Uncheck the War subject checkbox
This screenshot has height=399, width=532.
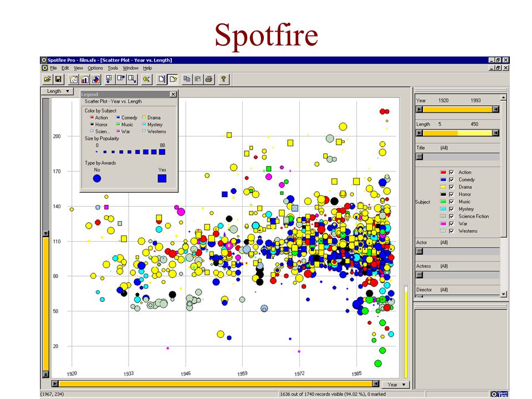click(451, 223)
